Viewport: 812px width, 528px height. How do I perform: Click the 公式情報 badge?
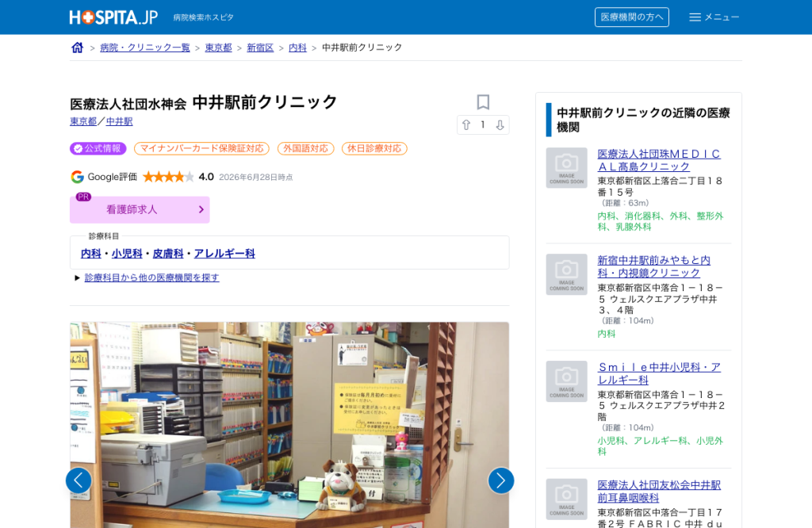(98, 148)
